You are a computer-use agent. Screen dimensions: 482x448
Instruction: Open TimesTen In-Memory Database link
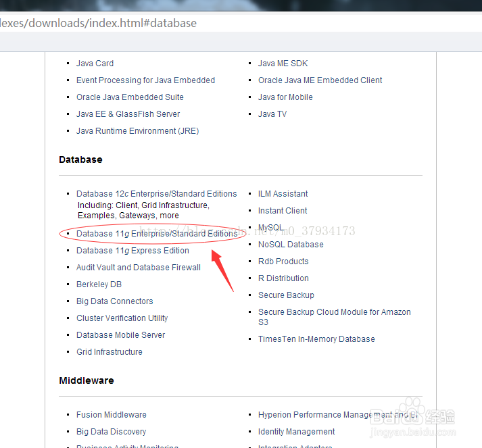pyautogui.click(x=316, y=339)
